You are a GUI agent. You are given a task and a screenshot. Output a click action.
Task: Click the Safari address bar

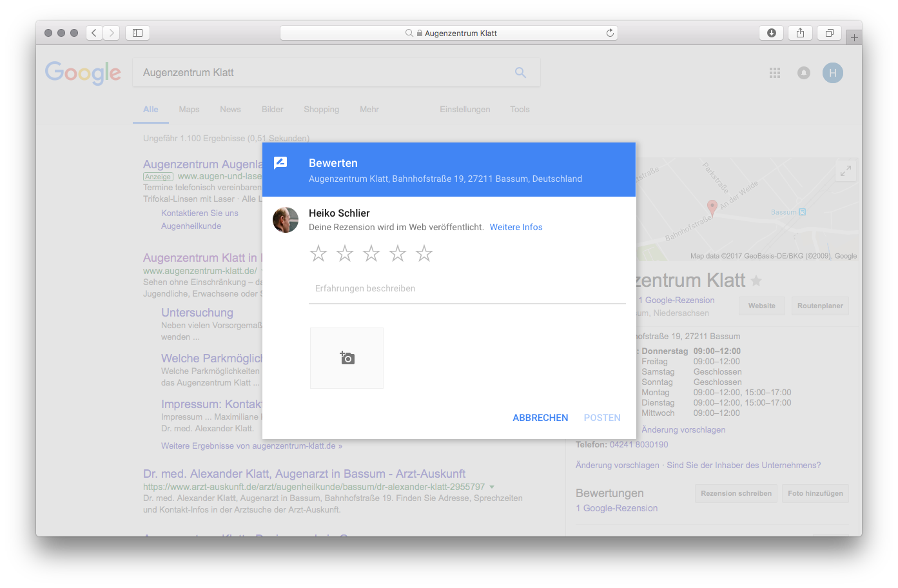[449, 33]
